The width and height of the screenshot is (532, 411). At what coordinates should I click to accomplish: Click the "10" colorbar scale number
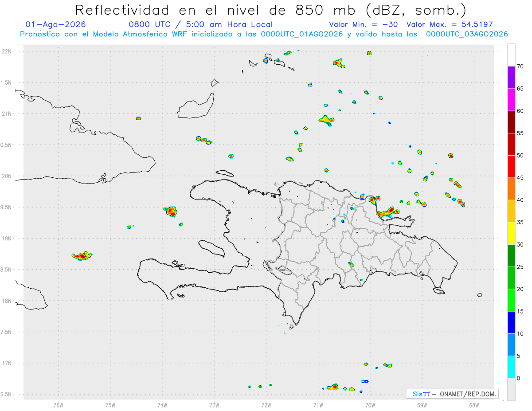[520, 334]
